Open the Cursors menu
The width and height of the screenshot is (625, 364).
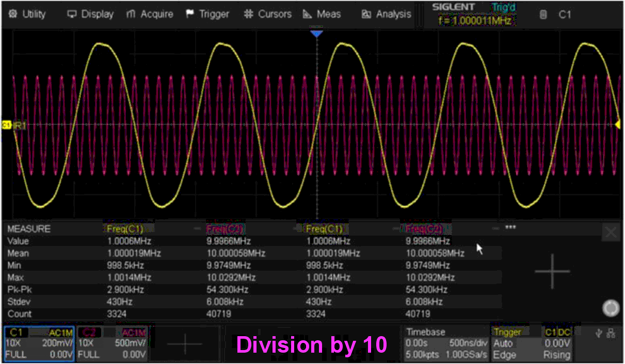click(268, 14)
